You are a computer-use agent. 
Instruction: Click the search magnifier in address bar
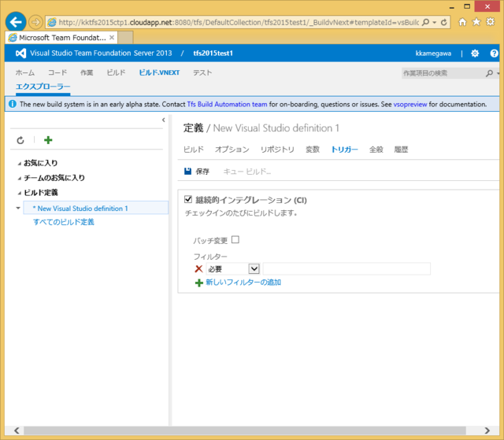pyautogui.click(x=425, y=22)
